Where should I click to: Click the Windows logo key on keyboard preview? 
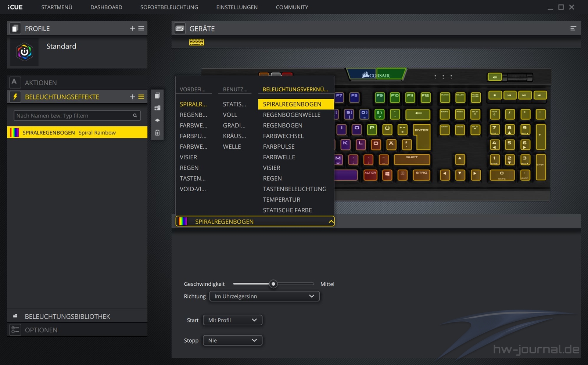pyautogui.click(x=387, y=174)
